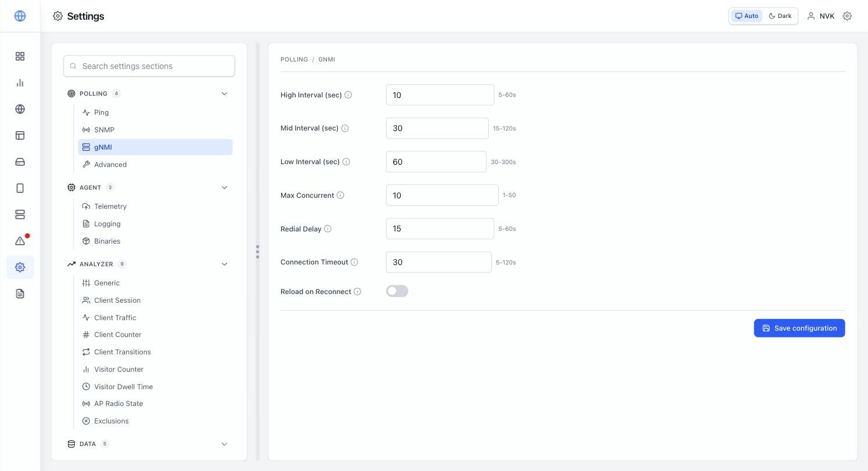Click the Data database icon

[71, 444]
